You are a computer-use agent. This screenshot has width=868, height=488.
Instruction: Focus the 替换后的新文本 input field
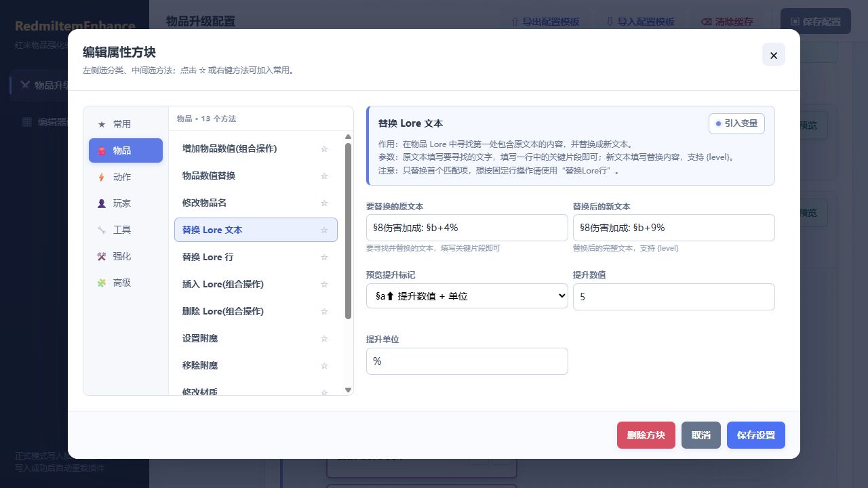pos(674,228)
